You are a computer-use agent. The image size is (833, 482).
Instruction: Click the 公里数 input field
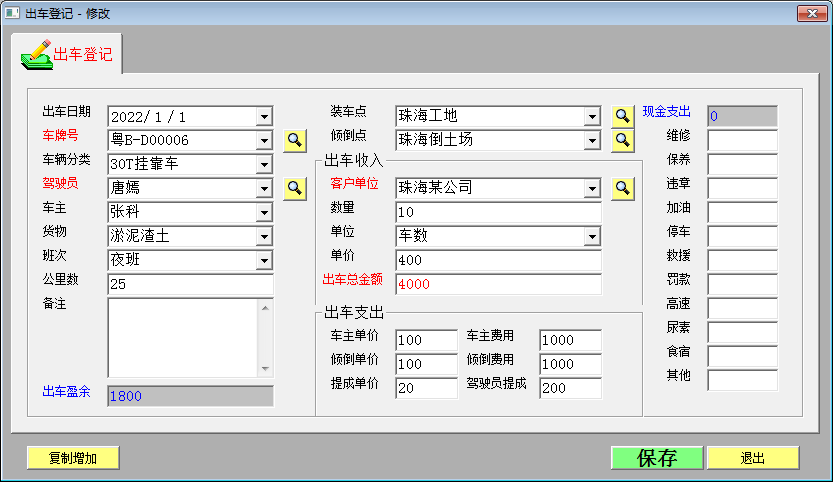190,284
